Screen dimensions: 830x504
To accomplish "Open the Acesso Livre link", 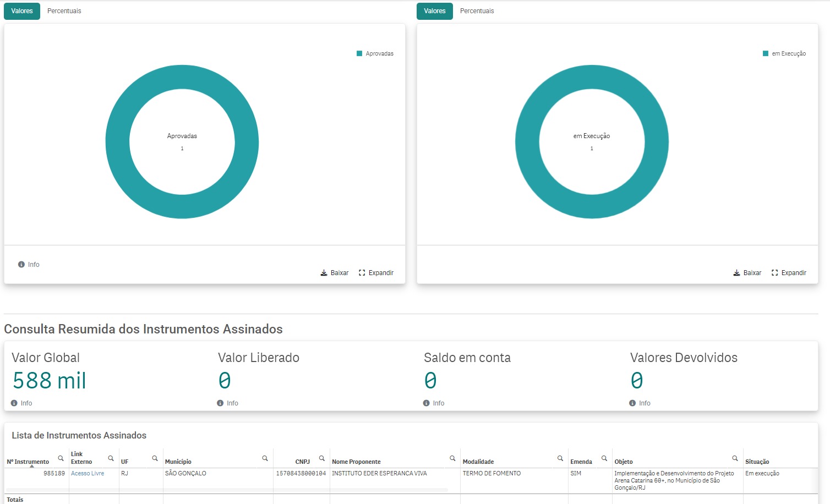I will (88, 473).
